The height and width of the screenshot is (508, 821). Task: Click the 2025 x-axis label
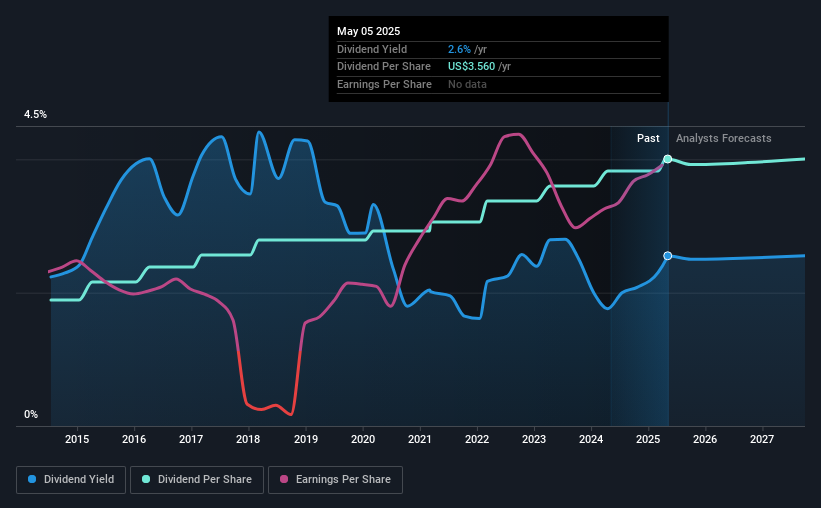pyautogui.click(x=648, y=439)
